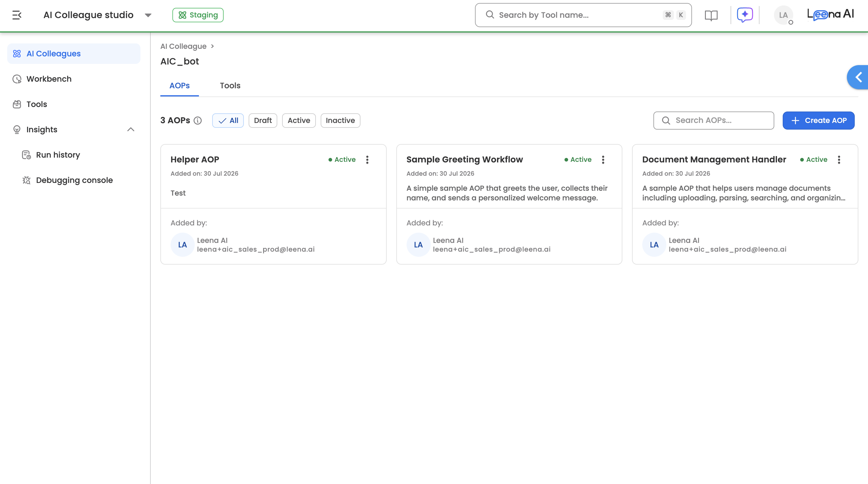The height and width of the screenshot is (484, 868).
Task: Click the AIC_bot page title
Action: point(180,61)
